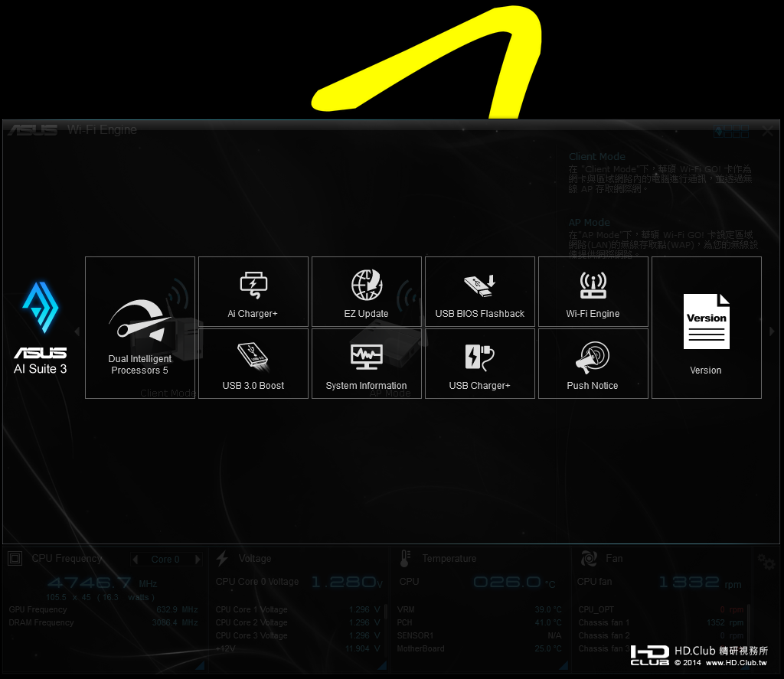This screenshot has height=679, width=784.
Task: Switch to previous CPU core
Action: (135, 559)
